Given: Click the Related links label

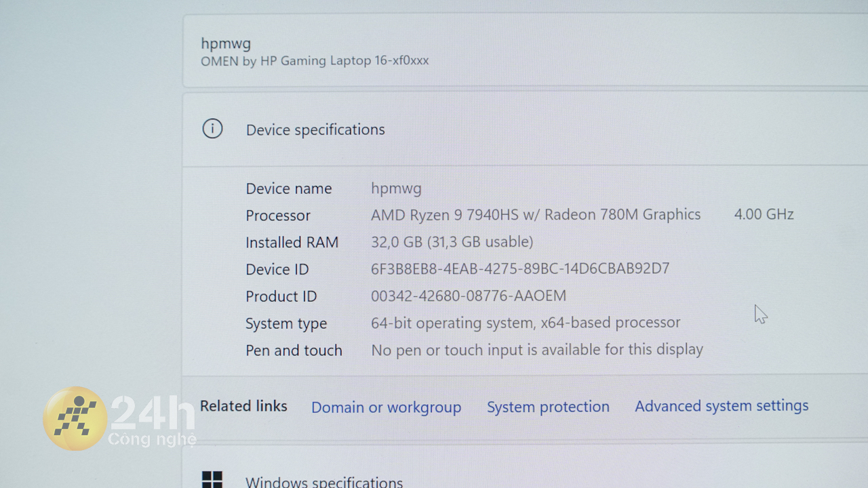Looking at the screenshot, I should pos(243,406).
